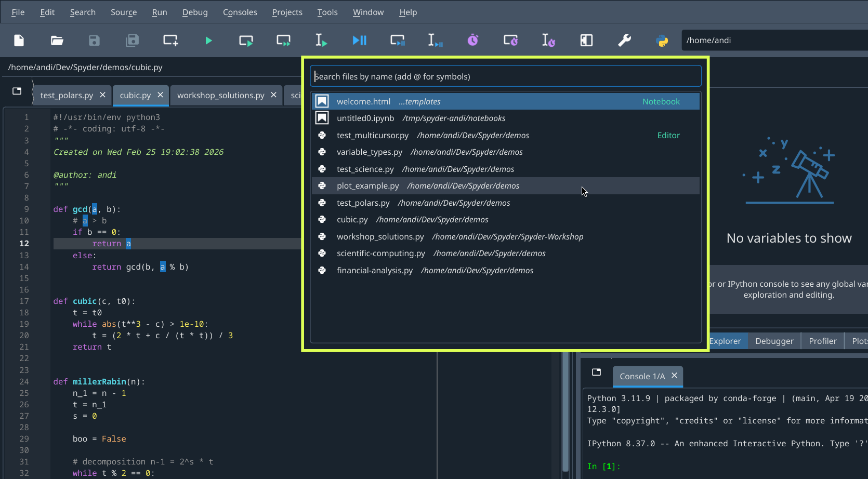The width and height of the screenshot is (868, 479).
Task: Run the current cell
Action: 245,41
